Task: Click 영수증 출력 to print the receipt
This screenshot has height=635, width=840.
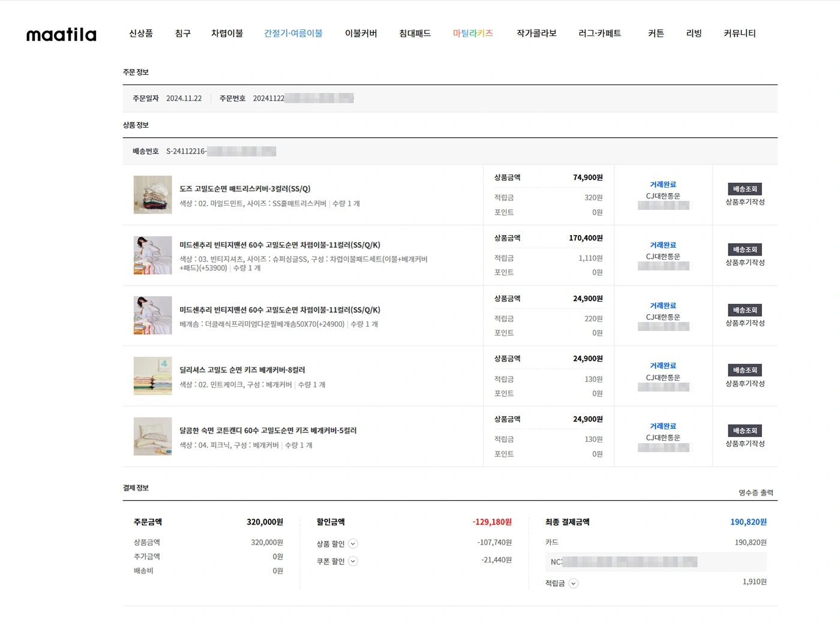Action: (755, 492)
